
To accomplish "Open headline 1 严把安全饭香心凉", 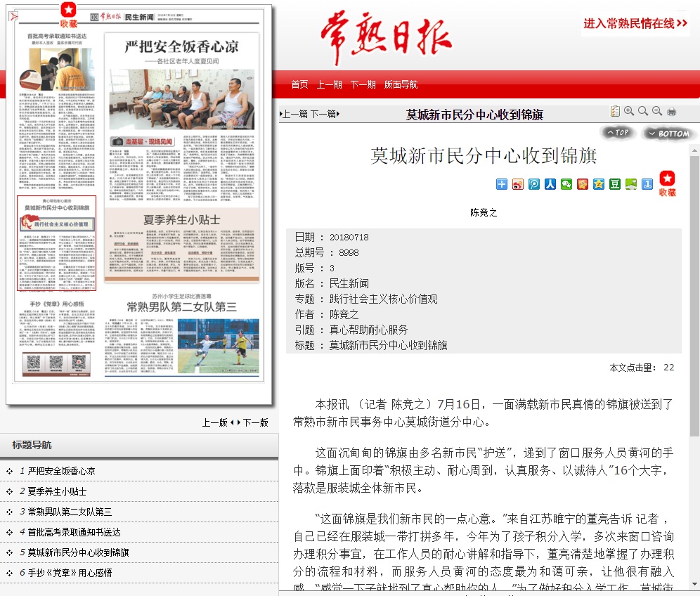I will pyautogui.click(x=62, y=471).
